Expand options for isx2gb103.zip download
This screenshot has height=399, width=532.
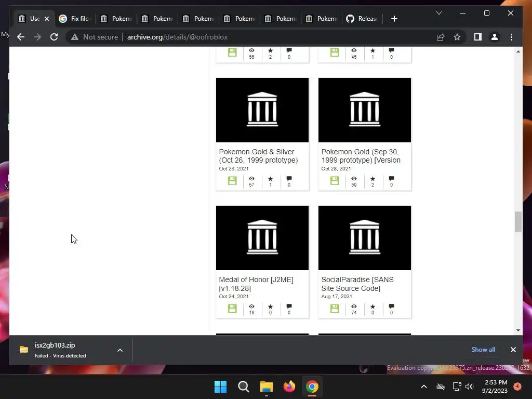pos(120,350)
